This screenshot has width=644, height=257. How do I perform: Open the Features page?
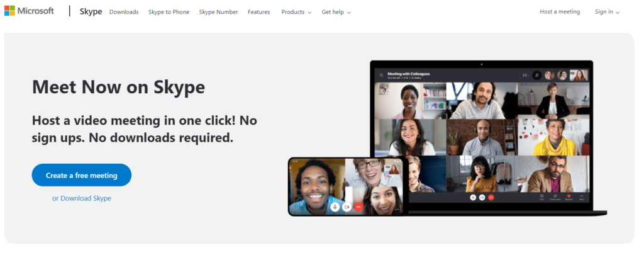click(x=258, y=12)
